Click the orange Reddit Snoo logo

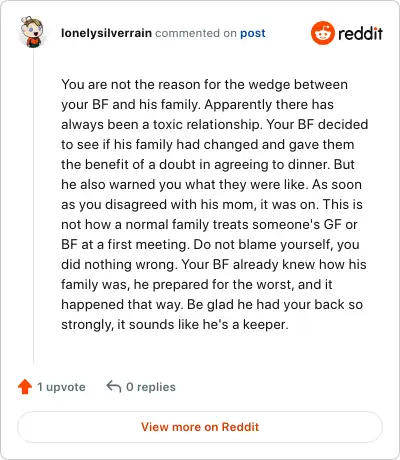pyautogui.click(x=322, y=33)
